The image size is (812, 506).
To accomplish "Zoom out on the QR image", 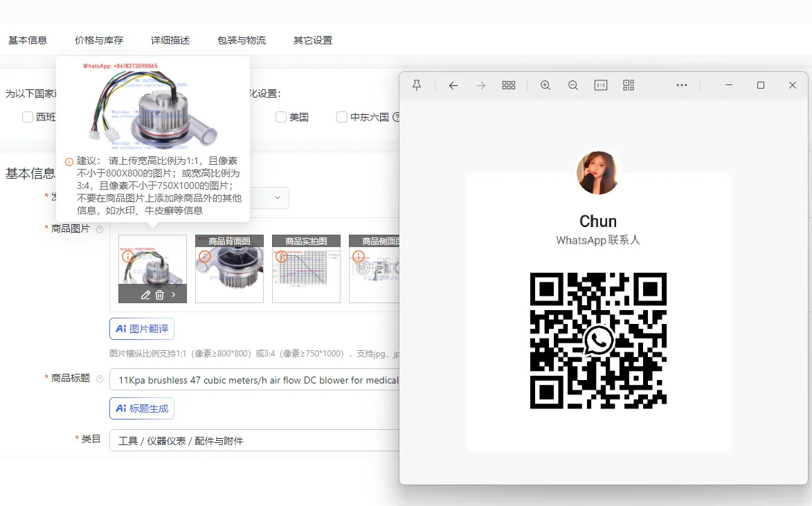I will [x=572, y=85].
